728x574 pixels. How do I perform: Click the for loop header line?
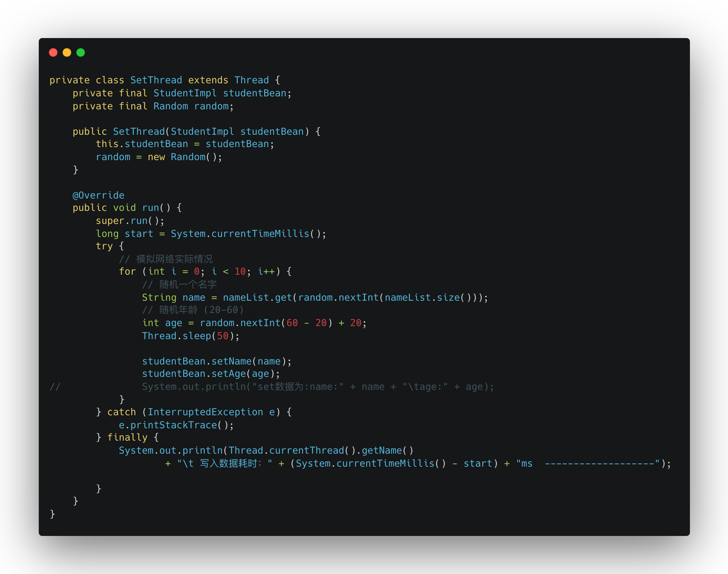coord(205,272)
